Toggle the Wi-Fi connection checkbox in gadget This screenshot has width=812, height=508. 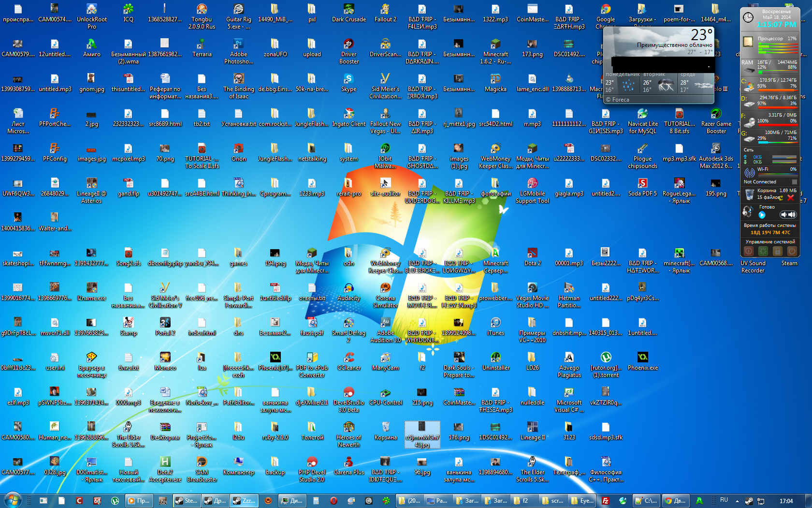click(794, 182)
